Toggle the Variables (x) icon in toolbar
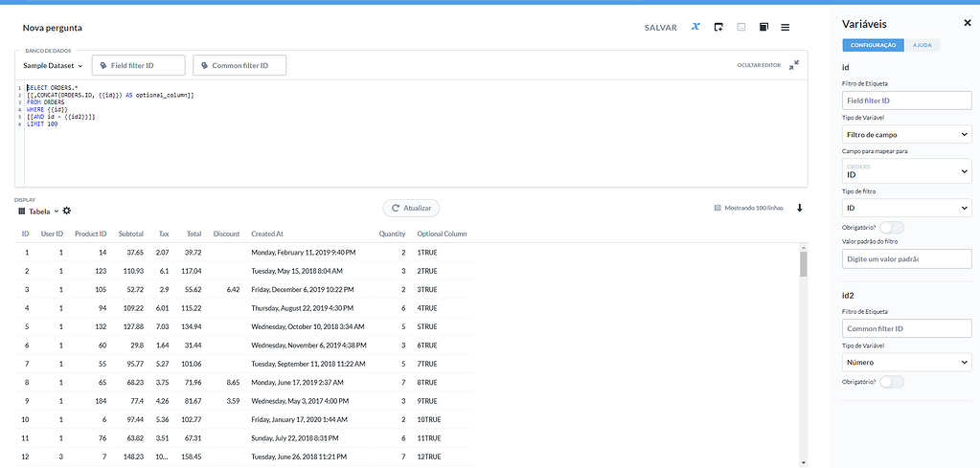This screenshot has width=980, height=468. [695, 27]
